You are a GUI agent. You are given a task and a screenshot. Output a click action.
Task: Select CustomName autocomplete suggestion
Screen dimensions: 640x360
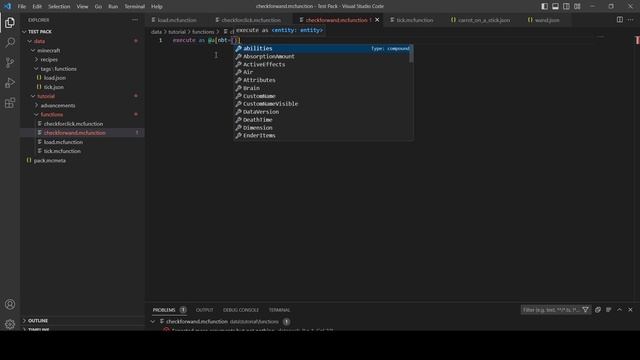point(322,96)
